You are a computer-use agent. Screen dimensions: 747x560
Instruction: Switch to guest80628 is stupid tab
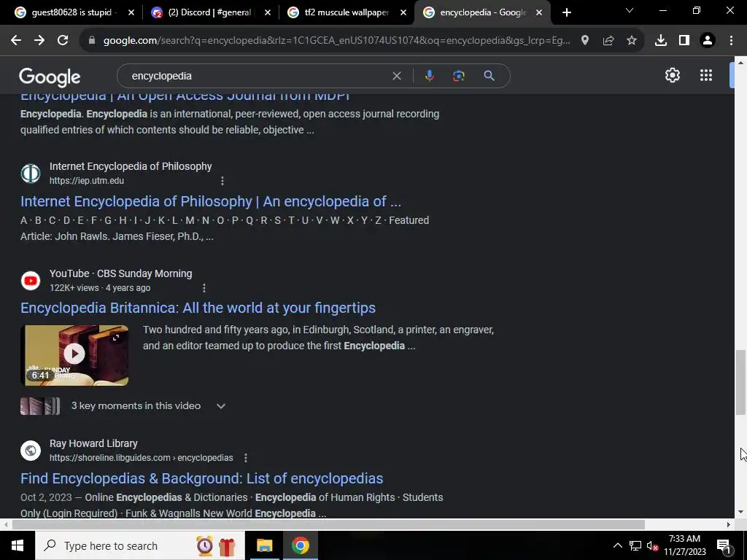coord(74,12)
